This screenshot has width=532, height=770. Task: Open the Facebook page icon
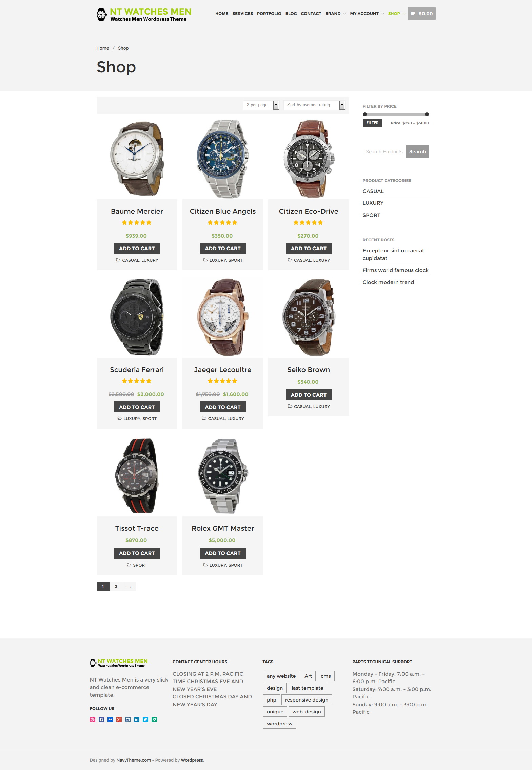pos(101,719)
